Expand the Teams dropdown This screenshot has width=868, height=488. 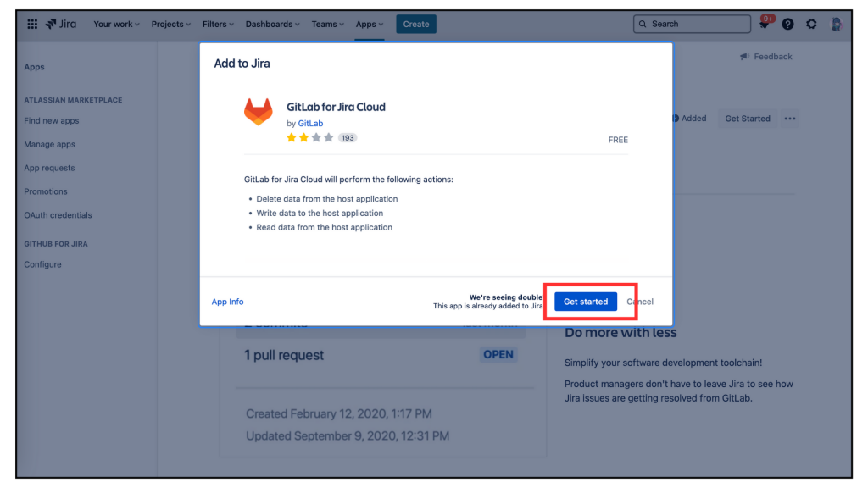(327, 24)
